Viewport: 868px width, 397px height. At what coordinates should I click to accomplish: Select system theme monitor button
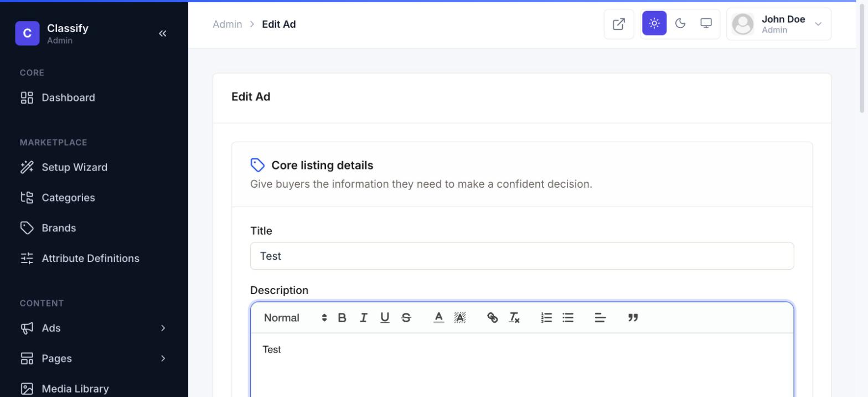706,23
